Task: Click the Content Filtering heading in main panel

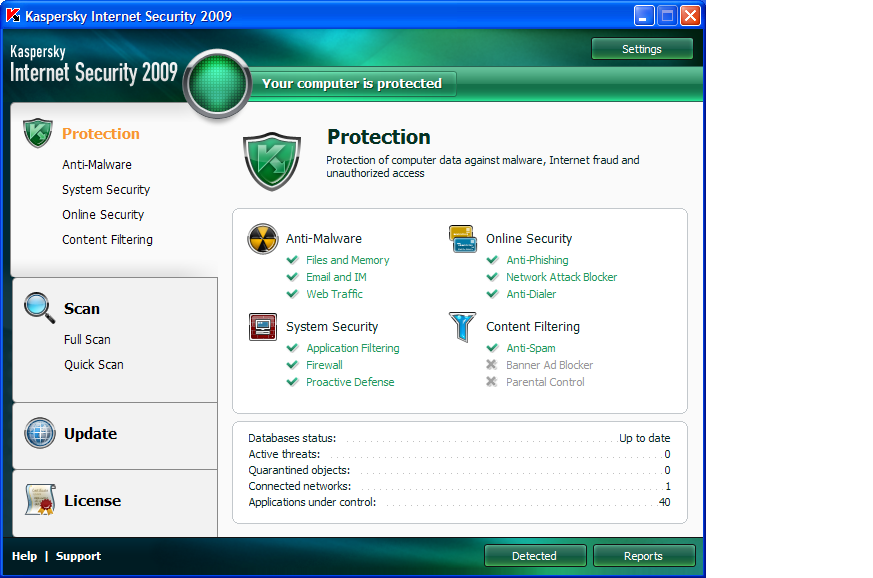Action: click(x=533, y=327)
